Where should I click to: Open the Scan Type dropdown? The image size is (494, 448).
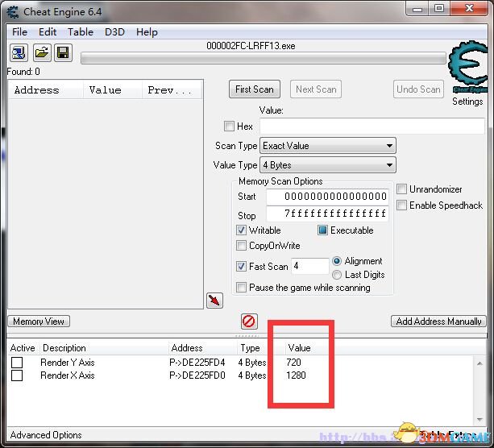[328, 146]
